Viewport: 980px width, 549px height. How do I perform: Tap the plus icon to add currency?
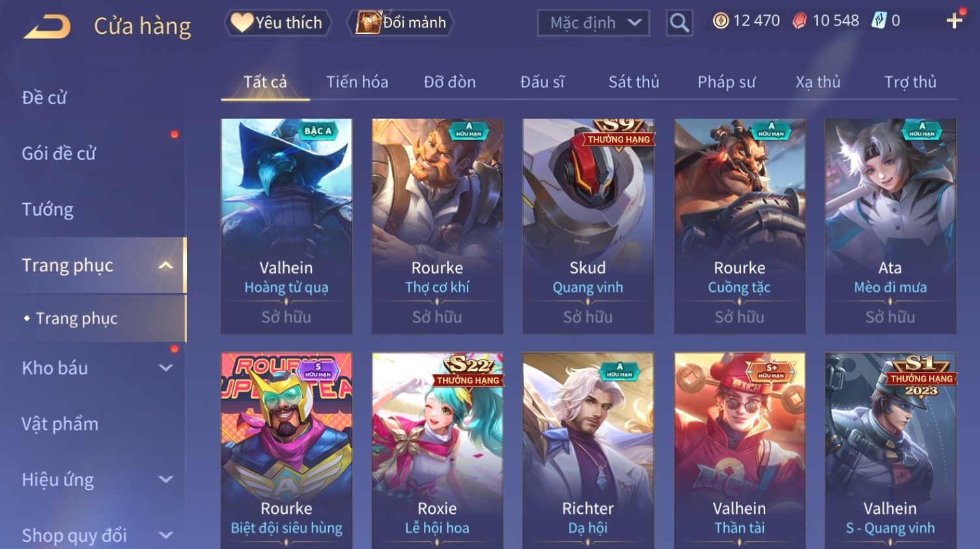(955, 21)
